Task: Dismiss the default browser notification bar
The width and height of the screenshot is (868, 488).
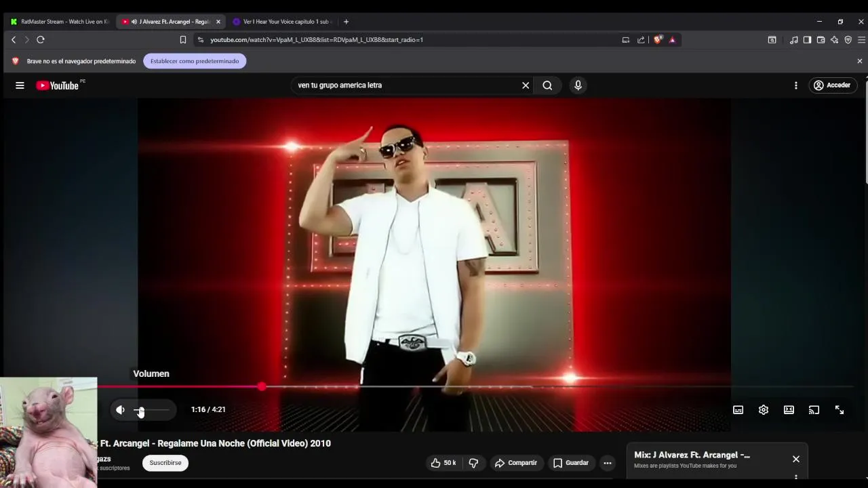Action: pyautogui.click(x=859, y=61)
